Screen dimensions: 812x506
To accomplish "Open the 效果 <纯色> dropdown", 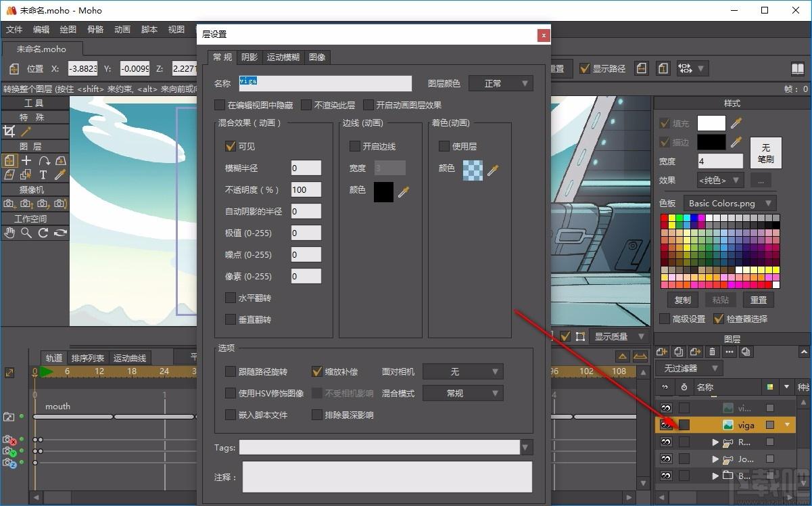I will click(x=720, y=181).
